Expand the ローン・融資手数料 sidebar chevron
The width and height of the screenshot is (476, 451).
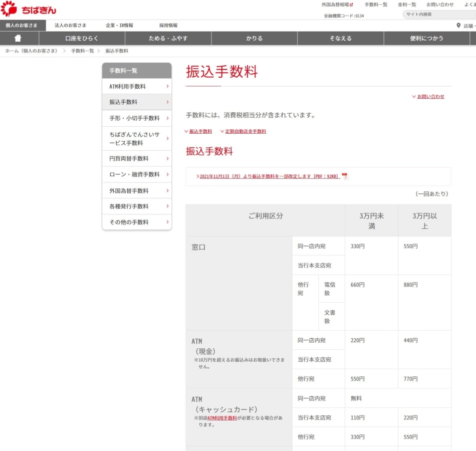[167, 174]
